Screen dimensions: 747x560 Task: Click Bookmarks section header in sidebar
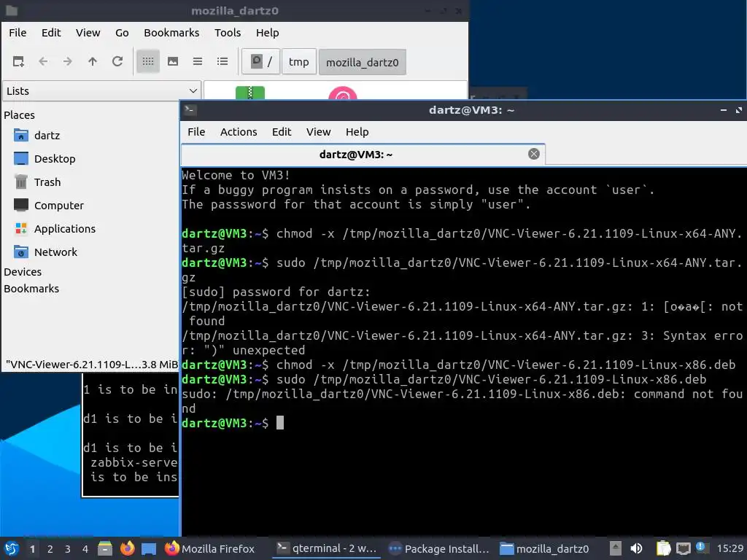31,289
